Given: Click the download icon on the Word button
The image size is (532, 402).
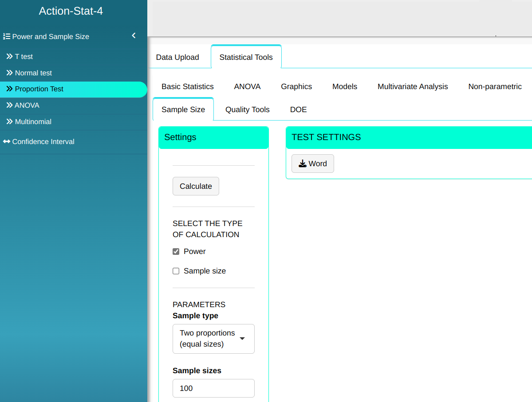Looking at the screenshot, I should click(x=303, y=164).
